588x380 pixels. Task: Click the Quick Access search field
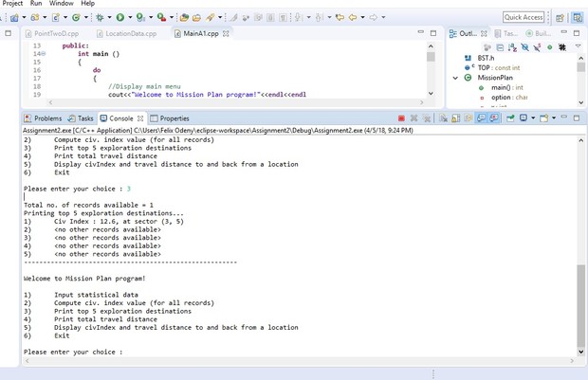point(524,17)
